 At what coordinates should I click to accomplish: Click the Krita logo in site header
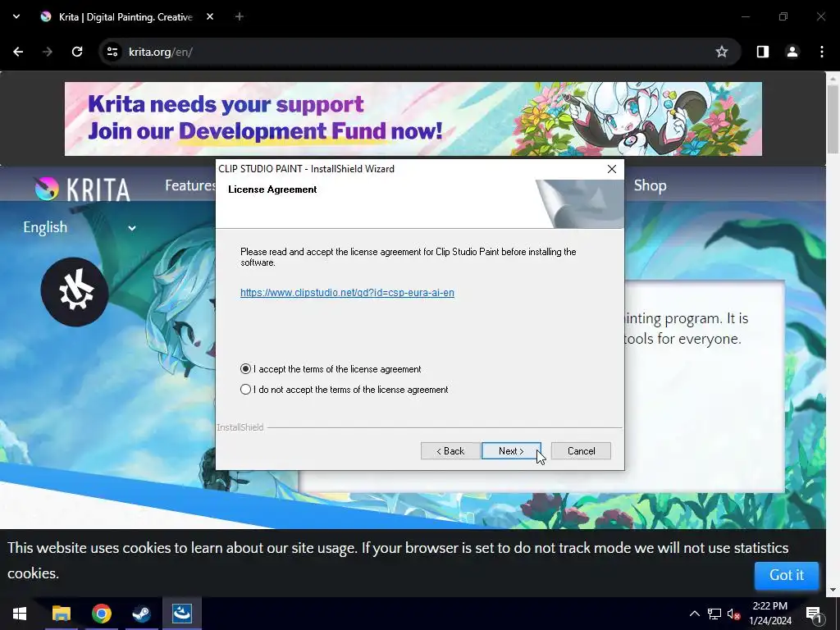[x=82, y=189]
